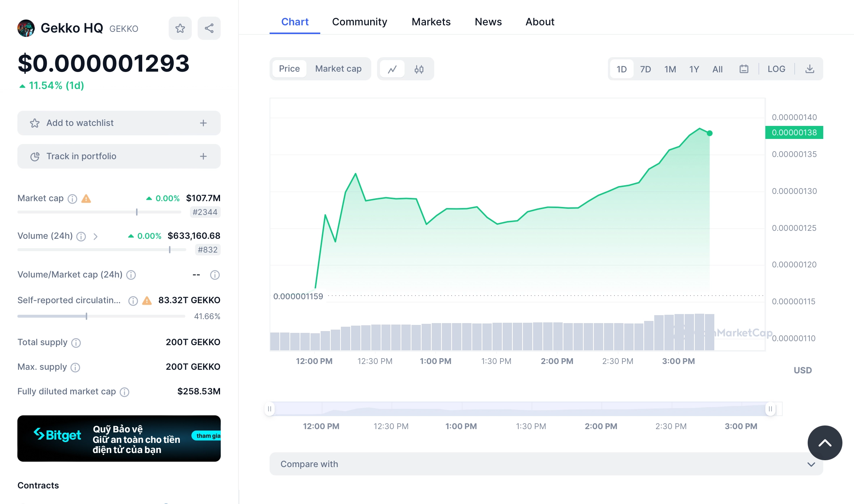Select the line chart icon
854x504 pixels.
pos(393,69)
